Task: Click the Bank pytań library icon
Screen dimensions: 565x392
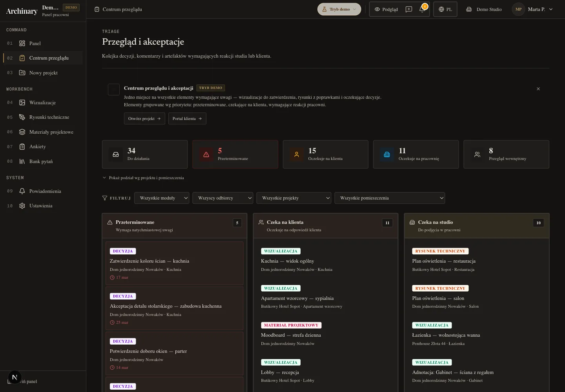Action: coord(22,162)
